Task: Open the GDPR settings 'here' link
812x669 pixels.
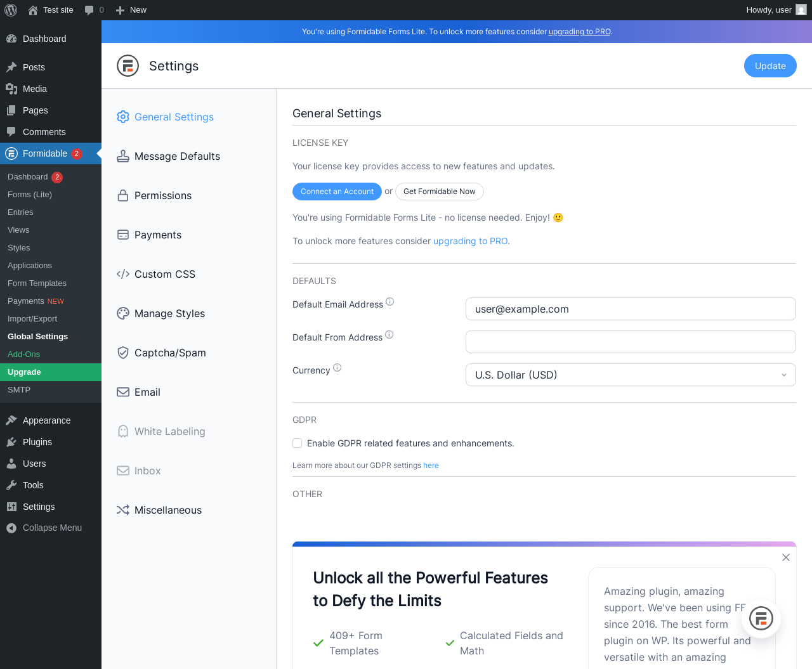Action: [431, 465]
